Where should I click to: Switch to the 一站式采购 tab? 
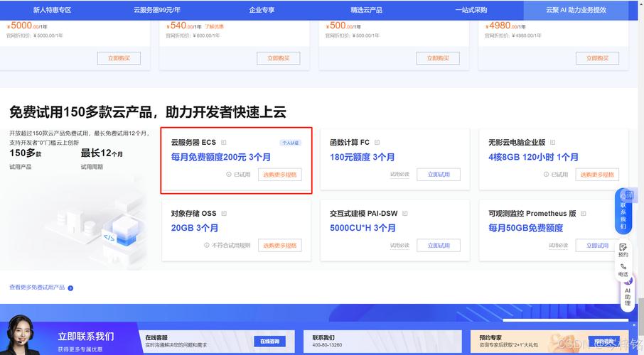471,10
